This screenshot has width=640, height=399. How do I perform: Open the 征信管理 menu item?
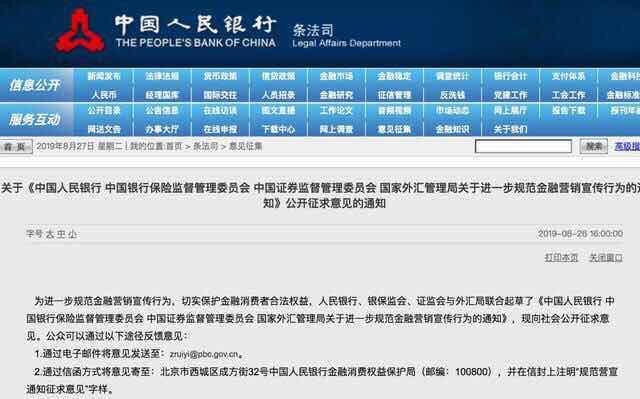pyautogui.click(x=394, y=95)
